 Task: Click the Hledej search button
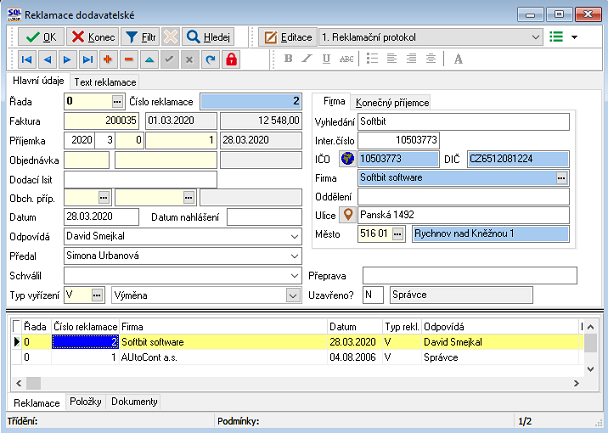click(x=208, y=37)
